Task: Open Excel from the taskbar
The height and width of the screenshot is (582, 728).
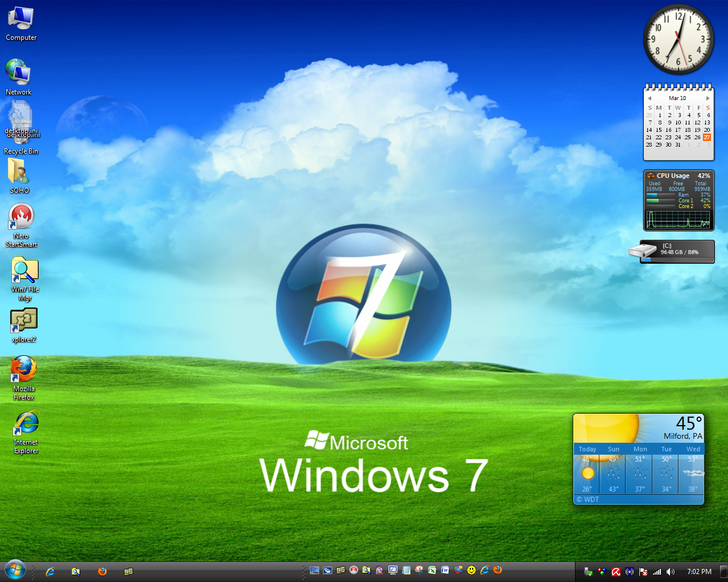Action: 432,570
